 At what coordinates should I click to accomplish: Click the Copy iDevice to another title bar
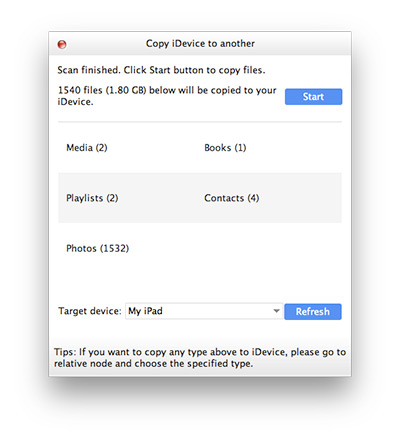pyautogui.click(x=200, y=44)
